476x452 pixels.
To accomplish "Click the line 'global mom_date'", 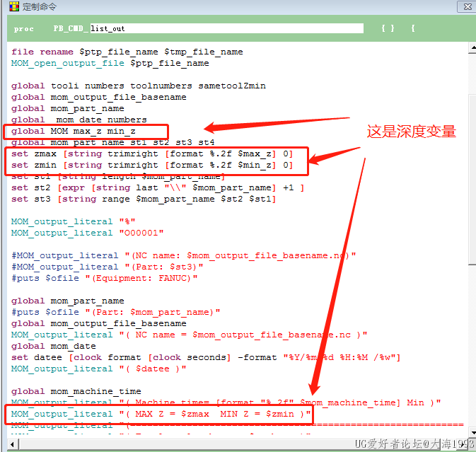I will (54, 347).
